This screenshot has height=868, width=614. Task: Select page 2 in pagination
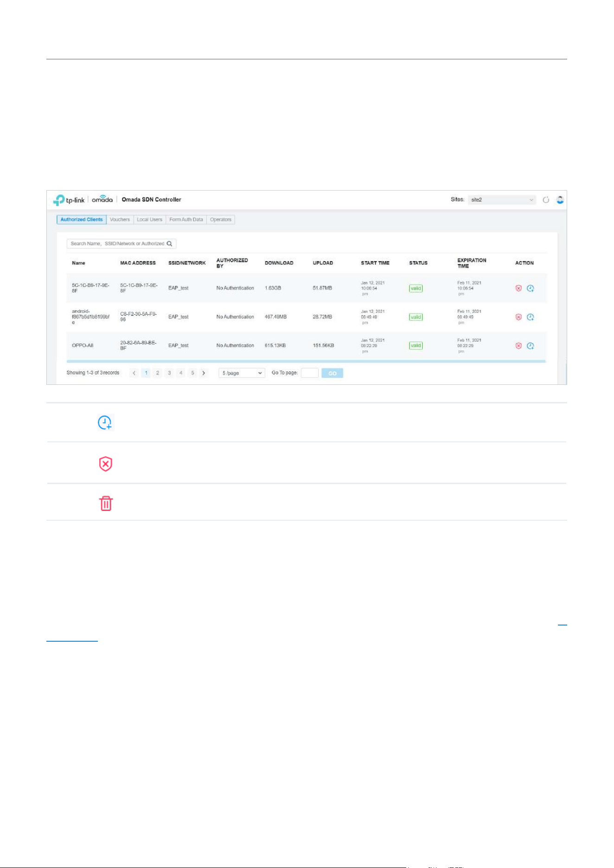point(158,373)
